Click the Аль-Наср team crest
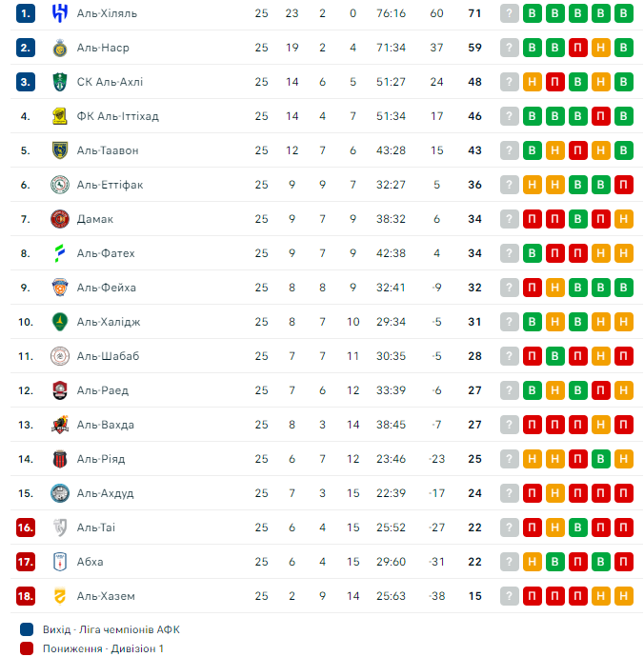This screenshot has width=644, height=657. pos(60,48)
